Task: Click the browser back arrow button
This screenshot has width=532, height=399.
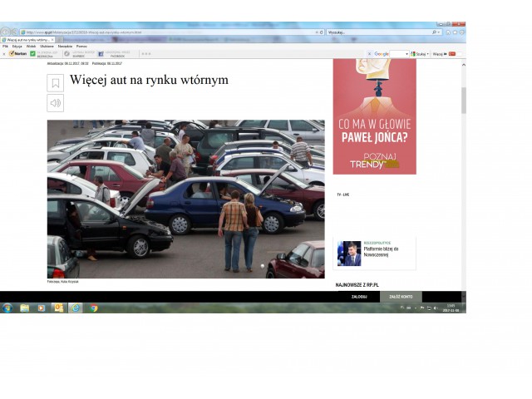Action: [x=6, y=32]
